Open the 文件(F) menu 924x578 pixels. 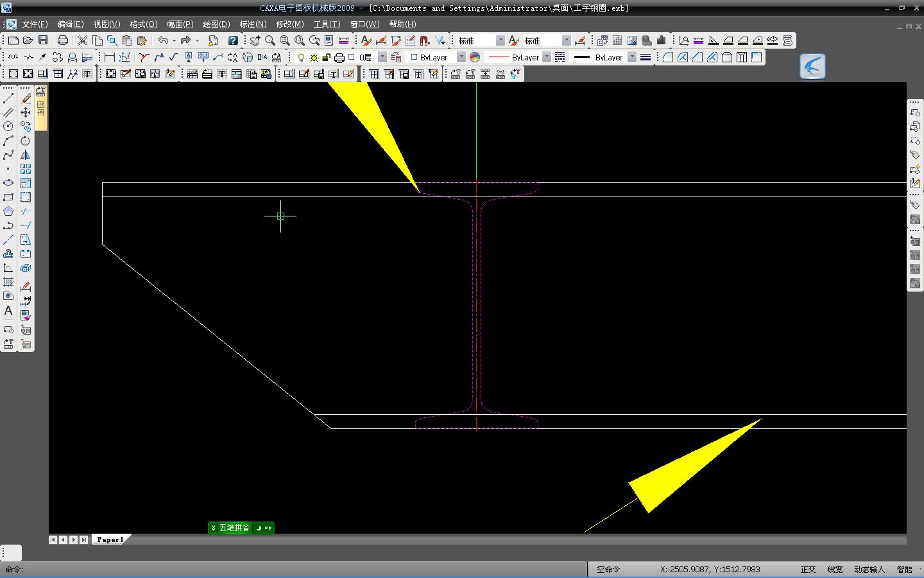click(35, 24)
